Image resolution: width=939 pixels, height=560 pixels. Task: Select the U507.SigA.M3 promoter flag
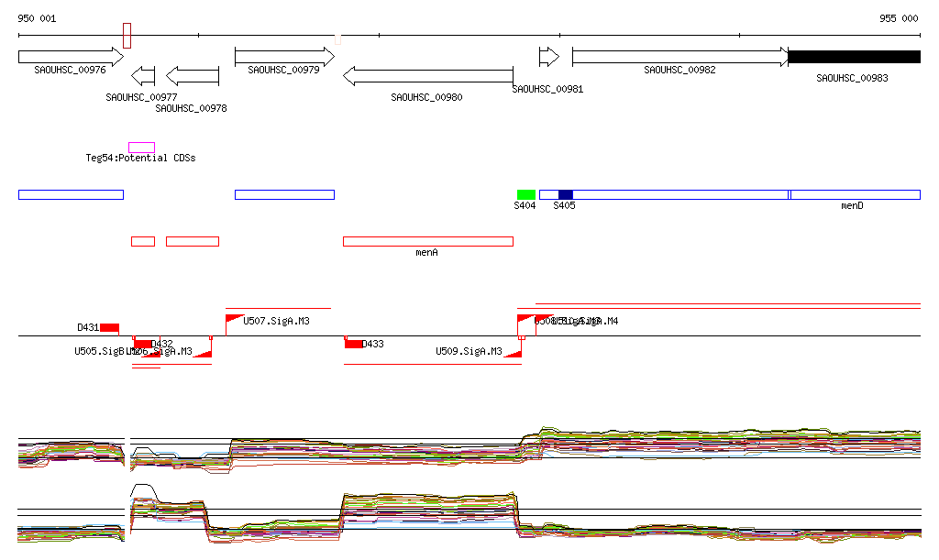click(x=233, y=324)
